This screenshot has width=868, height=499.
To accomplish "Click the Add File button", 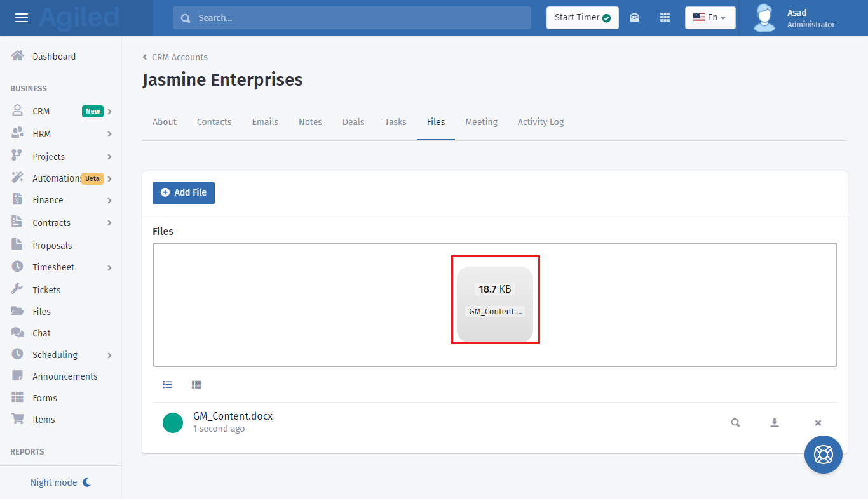I will pos(184,193).
